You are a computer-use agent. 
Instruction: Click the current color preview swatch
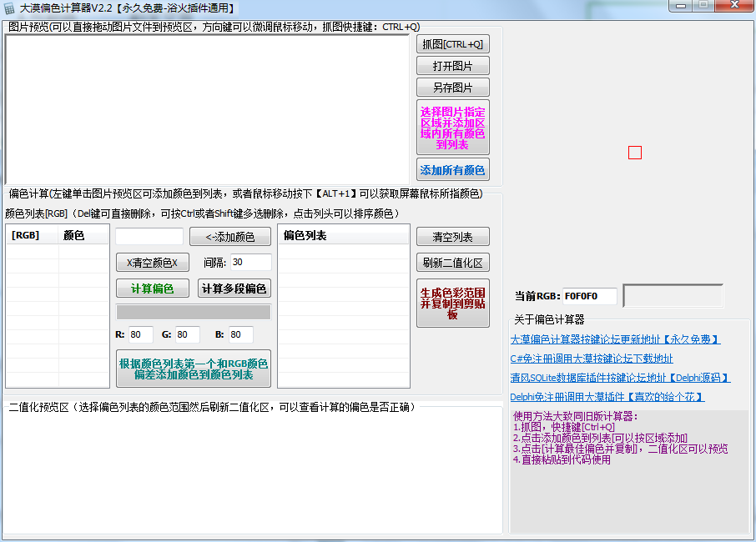pos(673,295)
